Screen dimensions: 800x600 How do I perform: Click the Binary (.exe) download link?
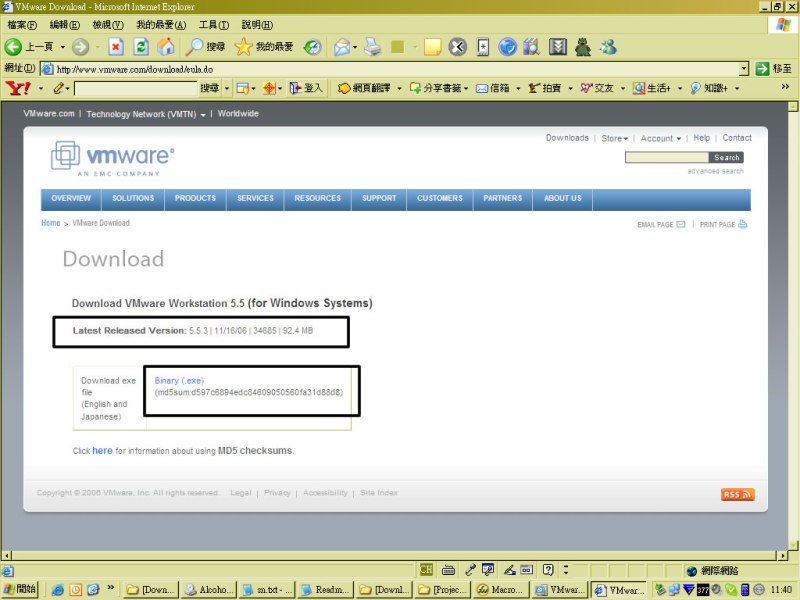click(179, 381)
